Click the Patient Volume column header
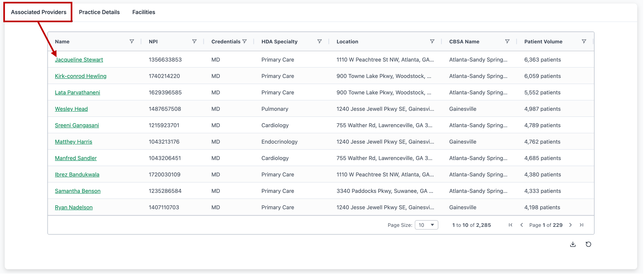 pos(543,41)
